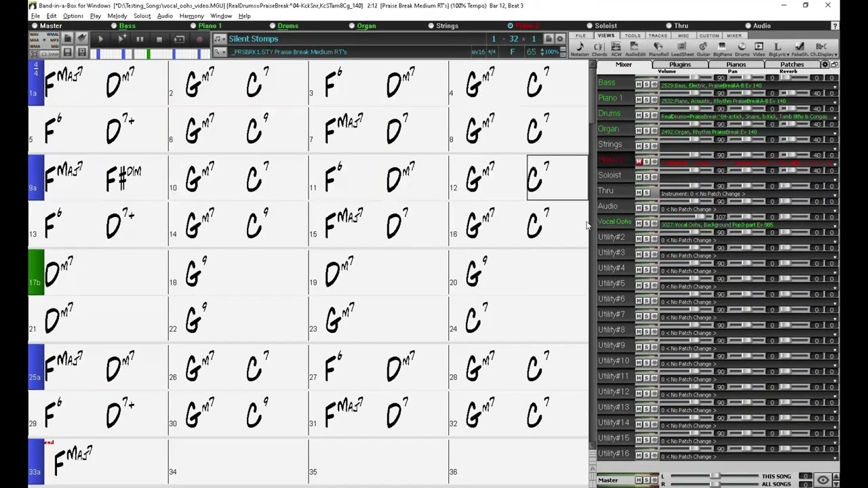Unmute the red Piano 2 track
868x488 pixels.
point(639,161)
